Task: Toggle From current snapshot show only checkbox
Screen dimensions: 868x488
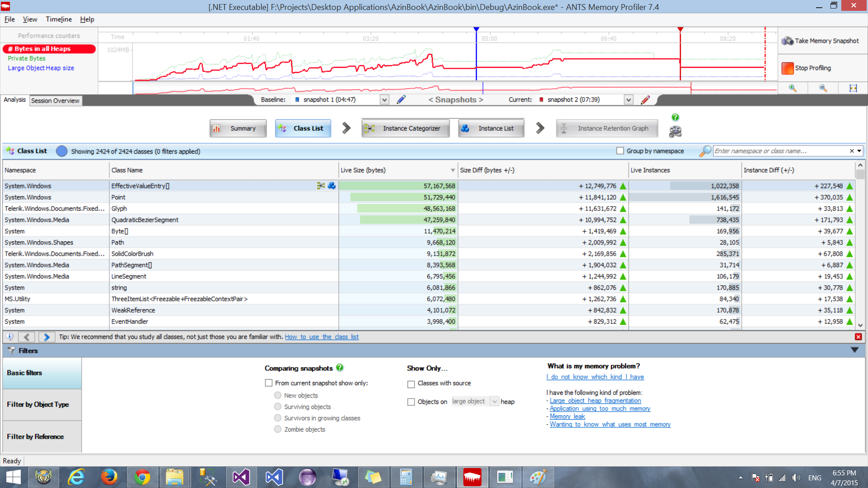Action: coord(269,383)
